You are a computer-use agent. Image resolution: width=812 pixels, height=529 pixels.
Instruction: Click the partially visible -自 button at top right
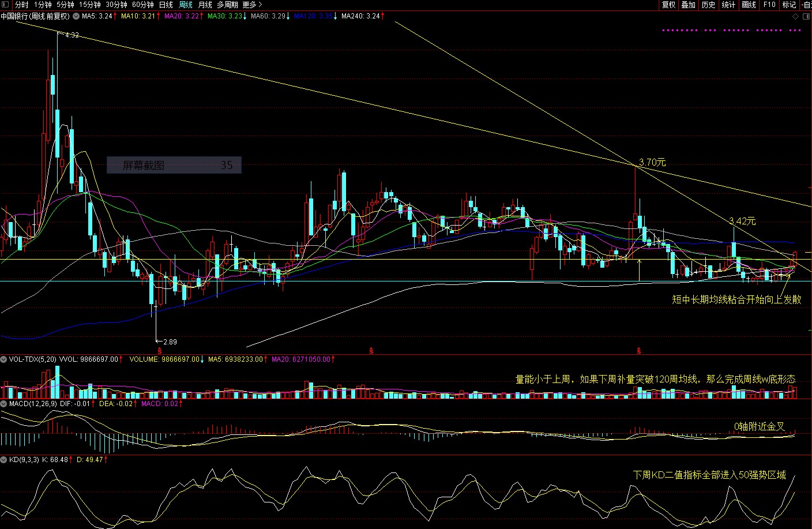(806, 5)
